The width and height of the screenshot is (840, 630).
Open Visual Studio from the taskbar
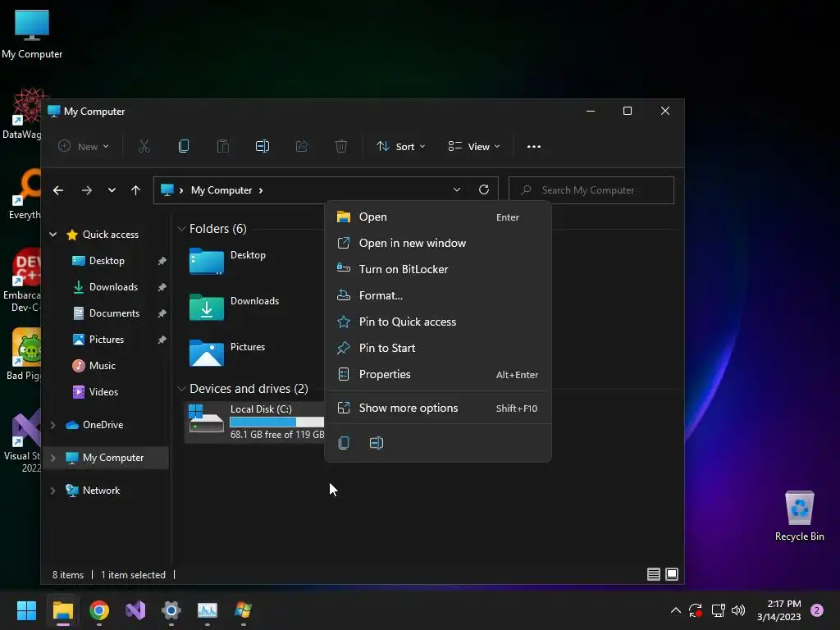pyautogui.click(x=135, y=610)
